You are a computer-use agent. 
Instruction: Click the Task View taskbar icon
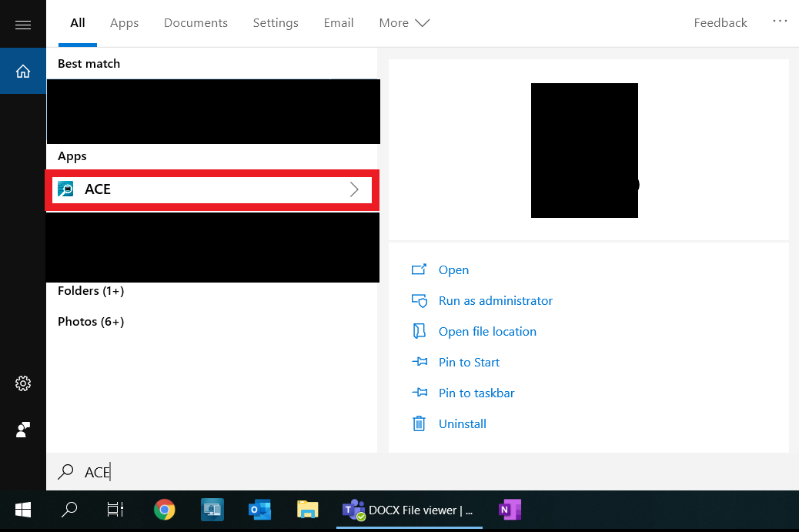coord(115,510)
